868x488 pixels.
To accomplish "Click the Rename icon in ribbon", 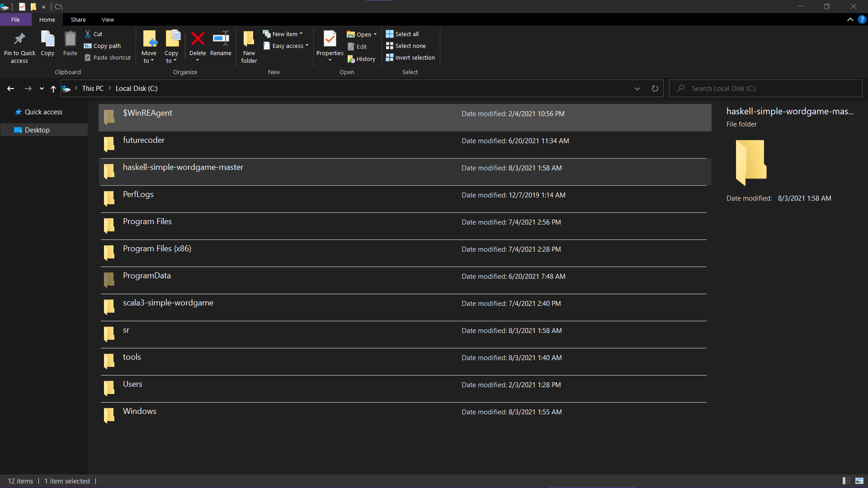I will tap(221, 39).
